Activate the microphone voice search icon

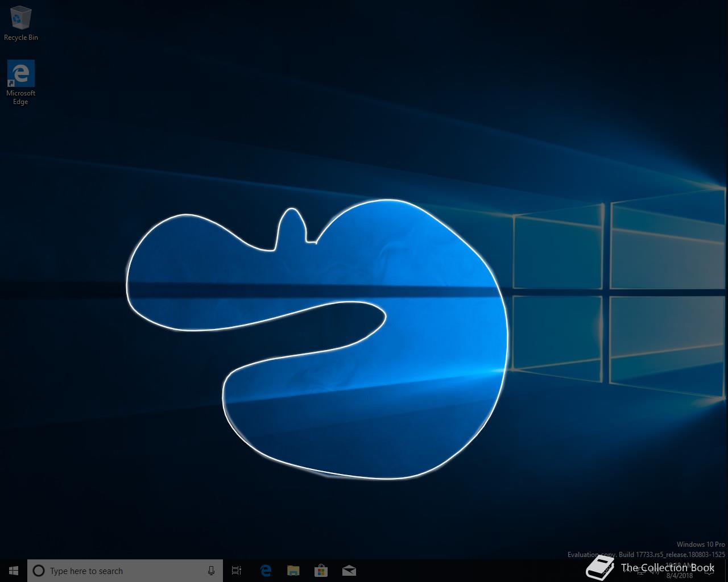coord(211,571)
